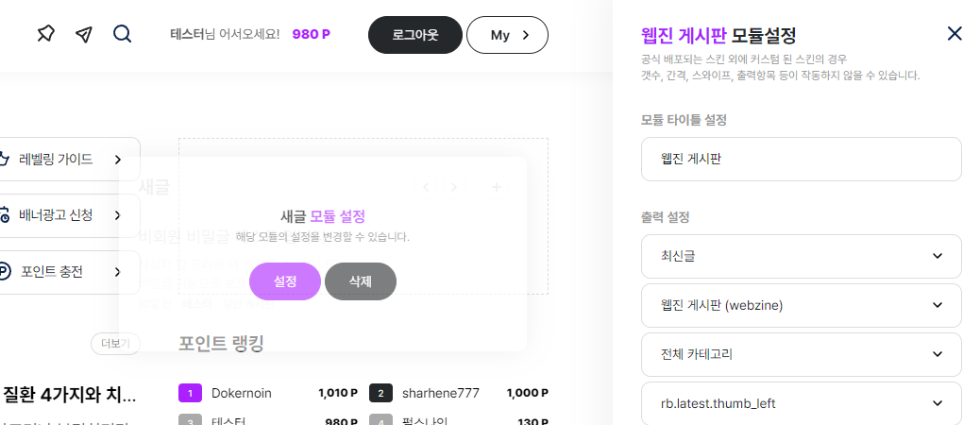Click the 포인트 충전 coin icon
This screenshot has width=980, height=425.
[x=5, y=272]
